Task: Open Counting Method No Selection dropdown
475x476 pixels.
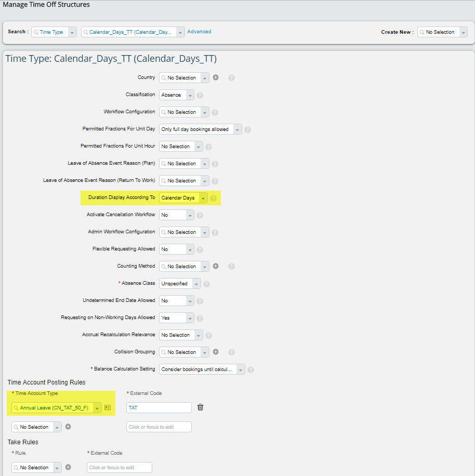Action: pyautogui.click(x=205, y=267)
